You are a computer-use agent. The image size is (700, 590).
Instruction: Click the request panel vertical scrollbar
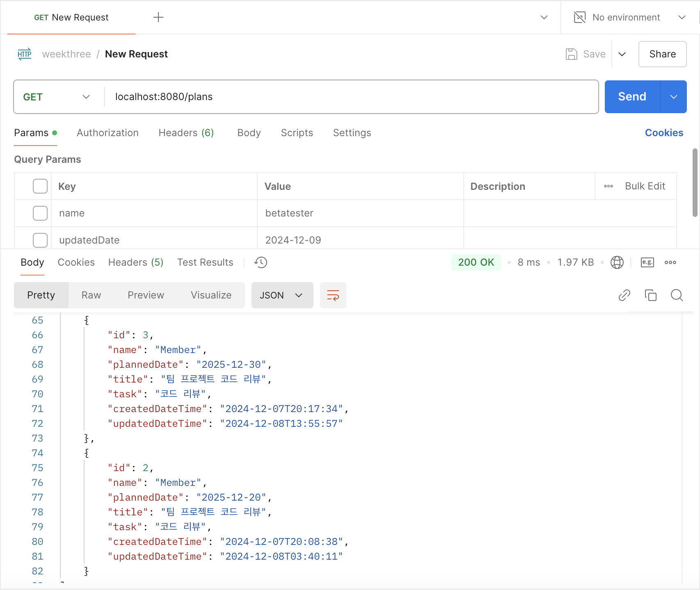695,183
